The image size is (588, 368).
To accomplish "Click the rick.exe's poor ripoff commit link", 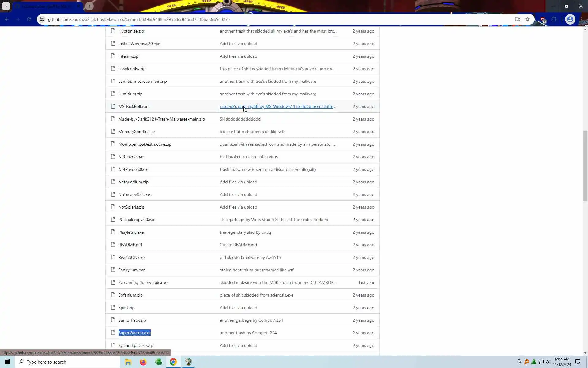I will coord(277,106).
